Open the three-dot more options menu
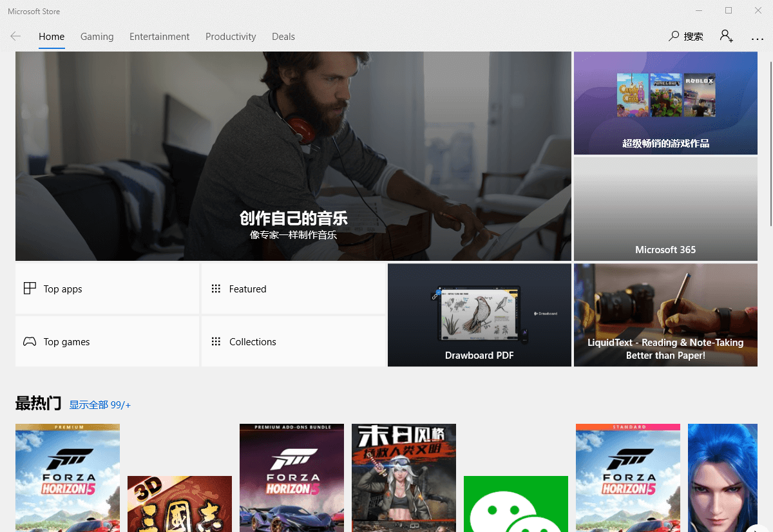Image resolution: width=773 pixels, height=532 pixels. [x=757, y=37]
